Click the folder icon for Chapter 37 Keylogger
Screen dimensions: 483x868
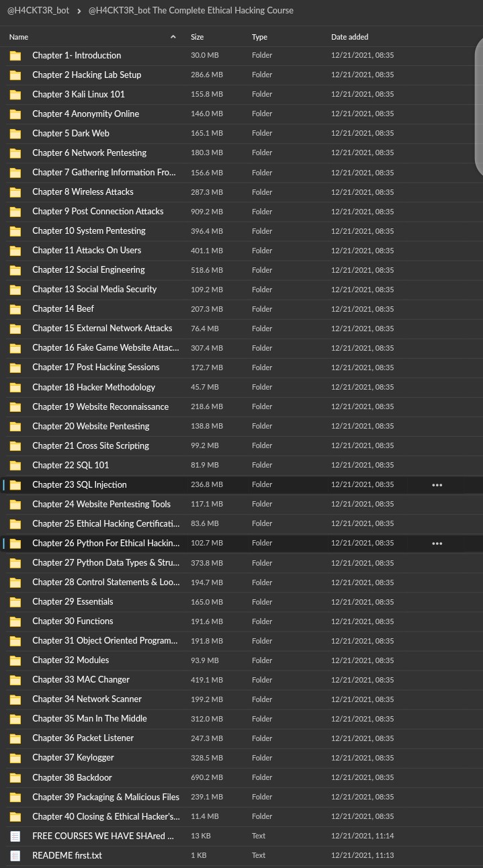pyautogui.click(x=15, y=758)
